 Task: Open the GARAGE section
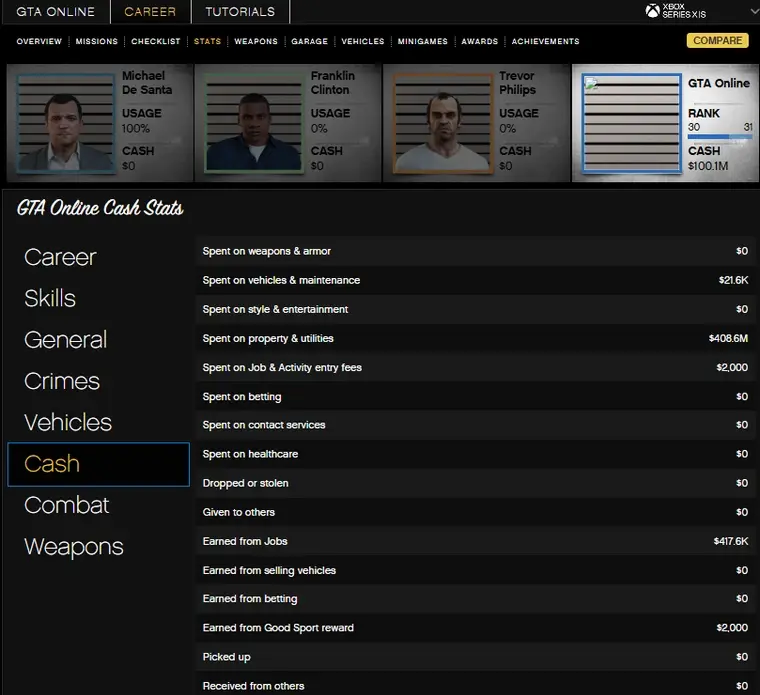[309, 41]
